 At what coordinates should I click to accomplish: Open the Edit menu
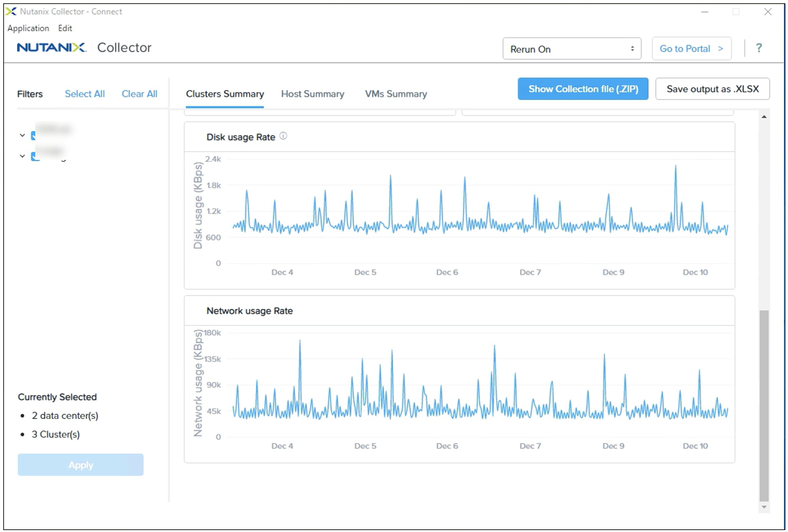65,28
